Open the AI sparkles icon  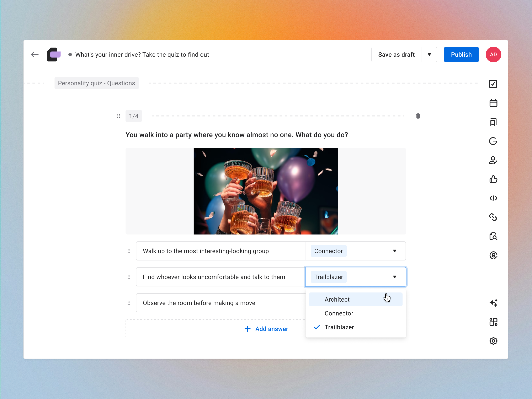[x=493, y=303]
